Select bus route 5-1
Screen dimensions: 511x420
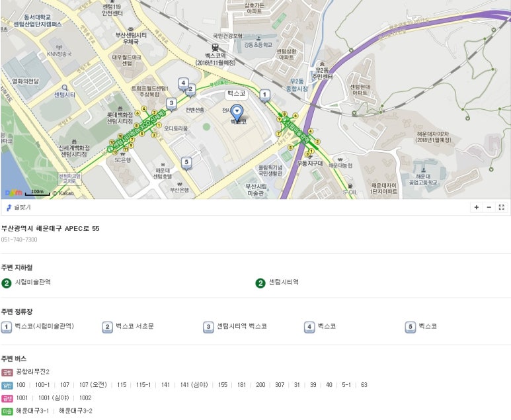[x=346, y=385]
